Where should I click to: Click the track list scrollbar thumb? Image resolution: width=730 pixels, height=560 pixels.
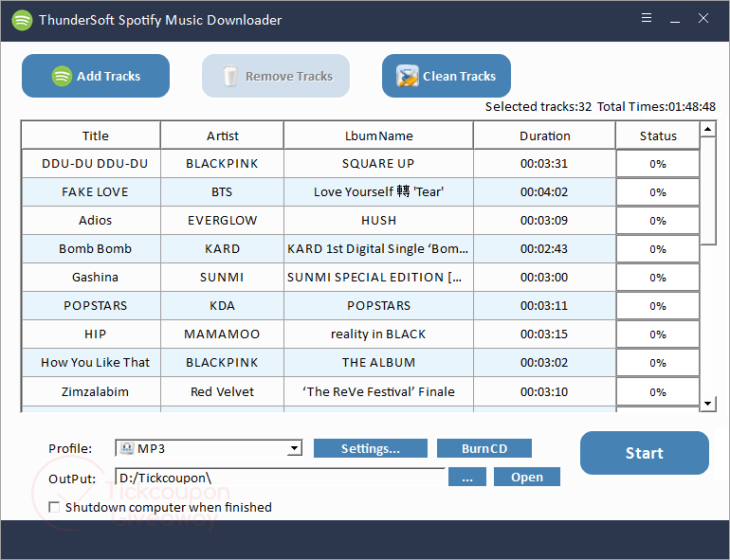point(707,190)
